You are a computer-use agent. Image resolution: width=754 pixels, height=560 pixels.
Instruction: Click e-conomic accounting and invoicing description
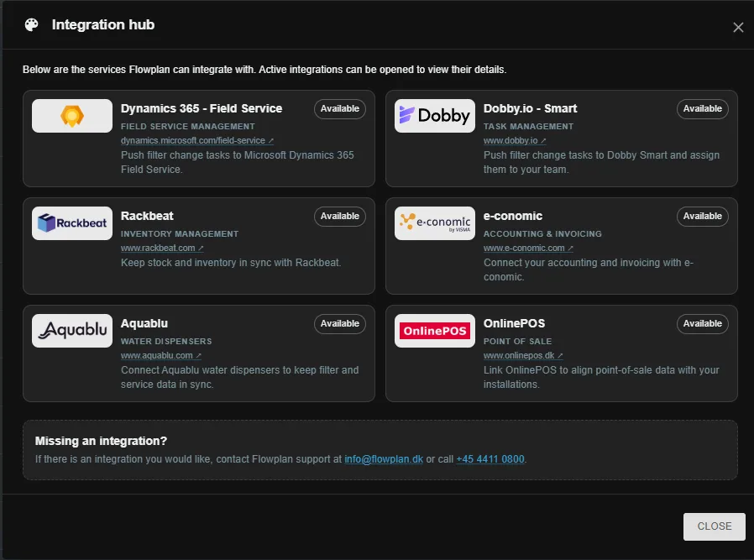point(588,270)
